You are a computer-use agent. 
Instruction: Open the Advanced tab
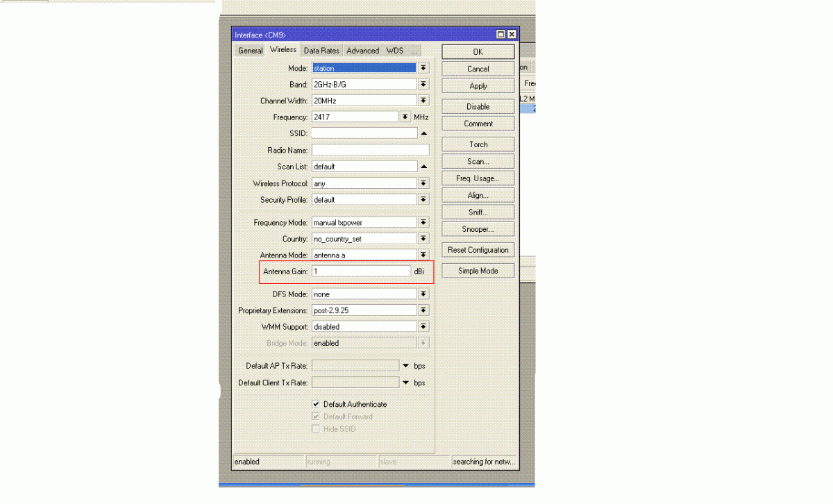[x=362, y=51]
